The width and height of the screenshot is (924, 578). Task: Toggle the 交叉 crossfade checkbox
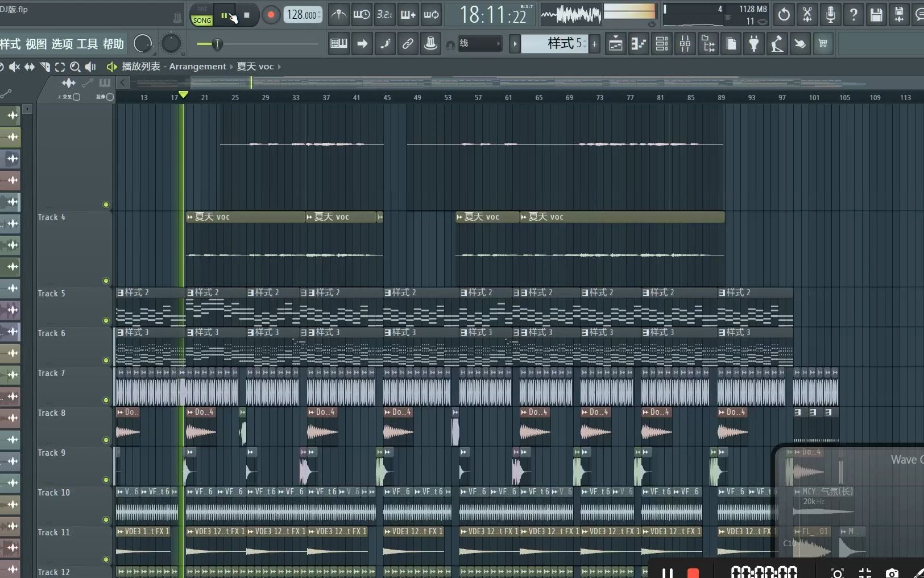tap(77, 97)
